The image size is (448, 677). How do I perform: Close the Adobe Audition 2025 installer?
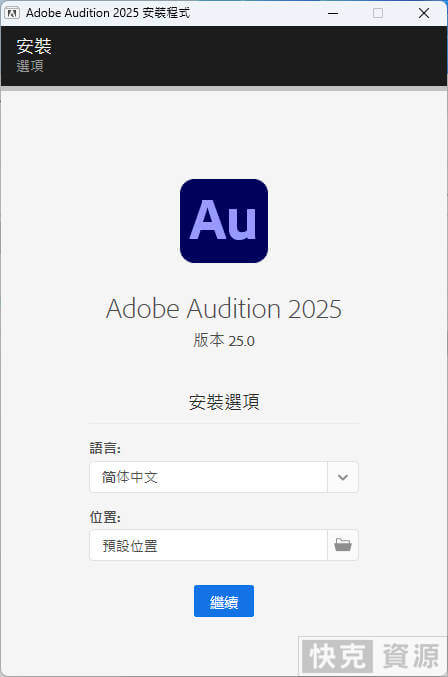tap(424, 13)
